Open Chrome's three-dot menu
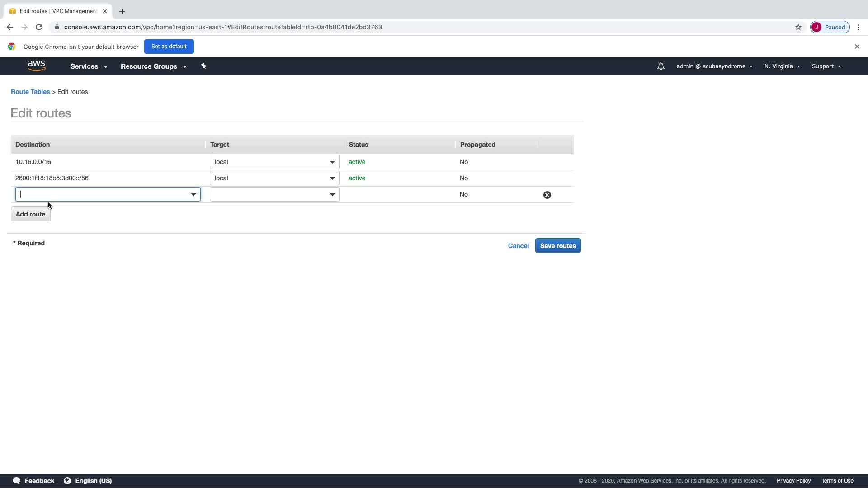Viewport: 868px width, 488px height. pyautogui.click(x=858, y=27)
